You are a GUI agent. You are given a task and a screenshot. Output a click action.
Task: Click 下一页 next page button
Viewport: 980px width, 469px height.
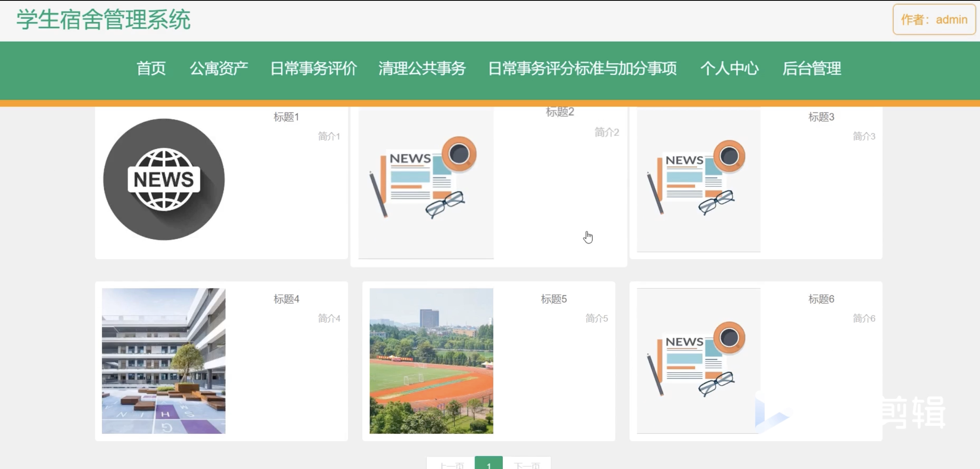(x=526, y=465)
